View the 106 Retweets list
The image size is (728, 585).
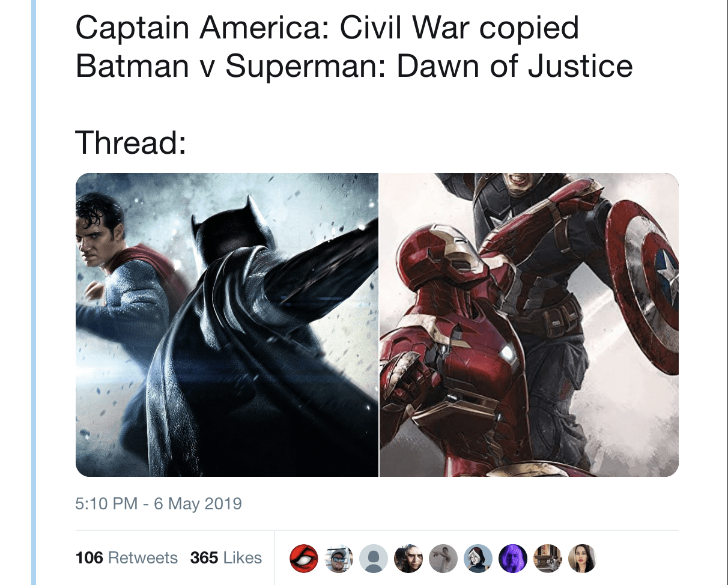(127, 558)
